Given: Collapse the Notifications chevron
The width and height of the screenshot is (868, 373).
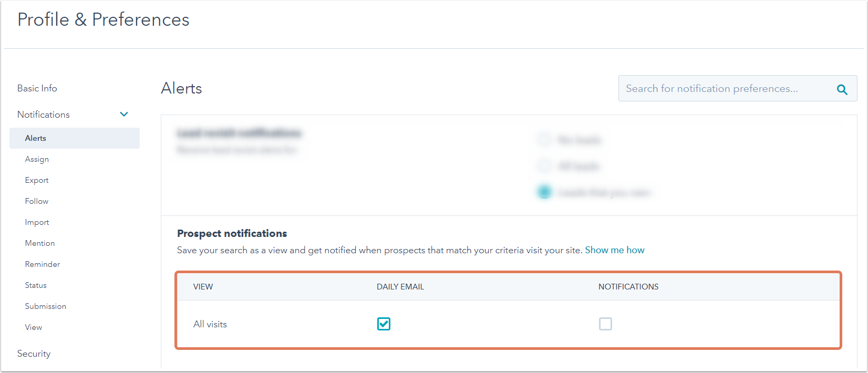Looking at the screenshot, I should click(124, 115).
